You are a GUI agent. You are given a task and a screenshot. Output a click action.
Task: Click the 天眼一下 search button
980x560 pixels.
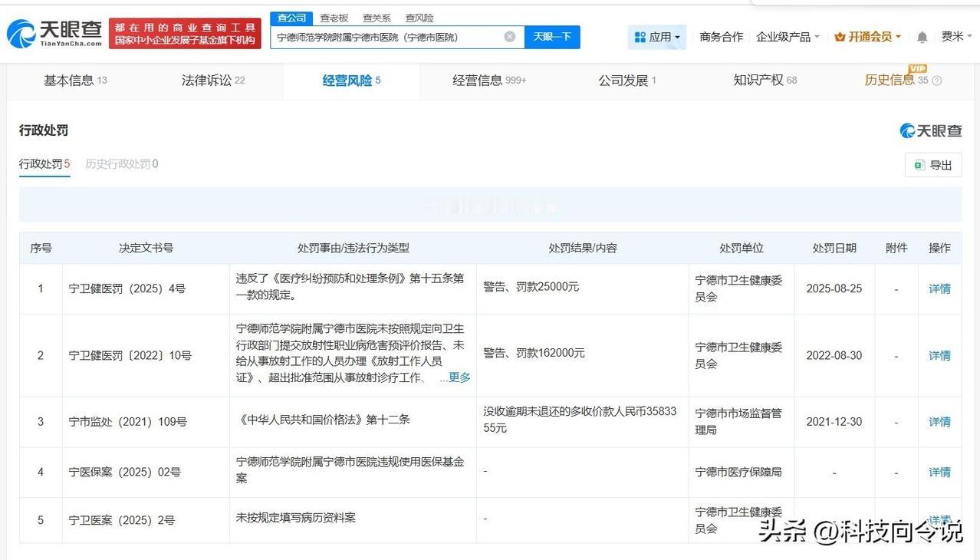tap(552, 37)
